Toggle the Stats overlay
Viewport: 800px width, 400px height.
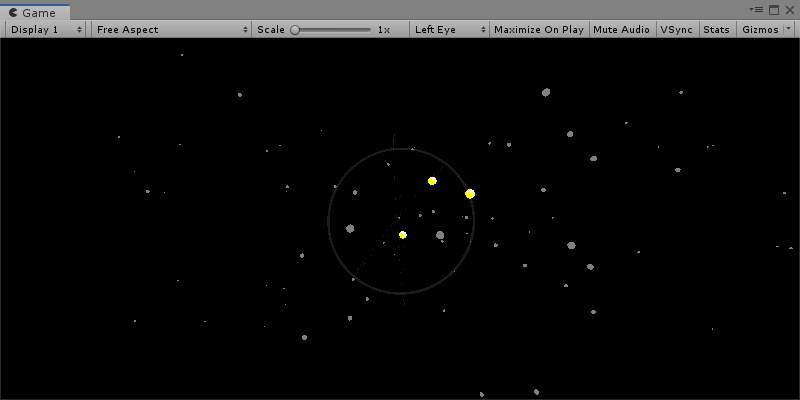click(x=716, y=30)
